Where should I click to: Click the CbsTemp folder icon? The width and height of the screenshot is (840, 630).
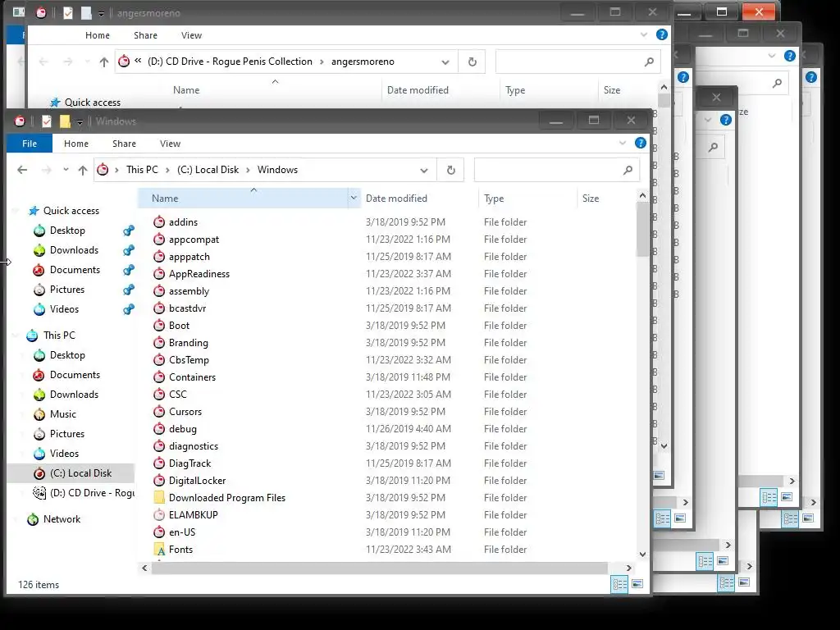pyautogui.click(x=159, y=360)
